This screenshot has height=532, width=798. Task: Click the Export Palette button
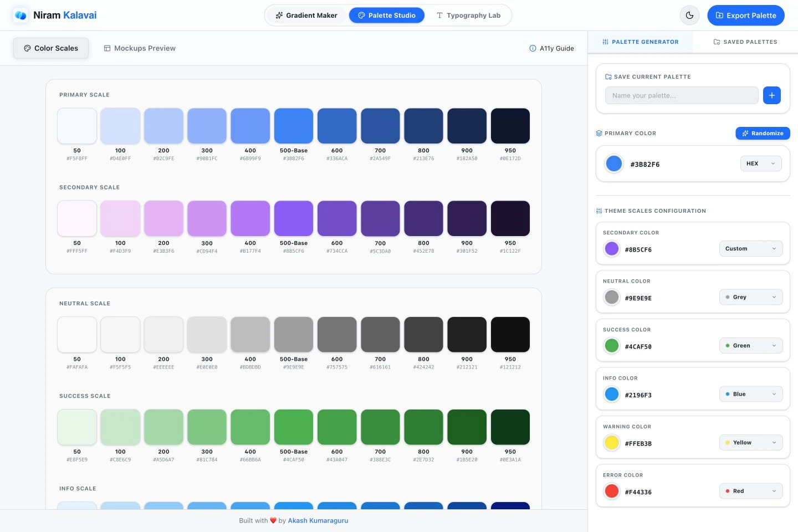tap(746, 16)
